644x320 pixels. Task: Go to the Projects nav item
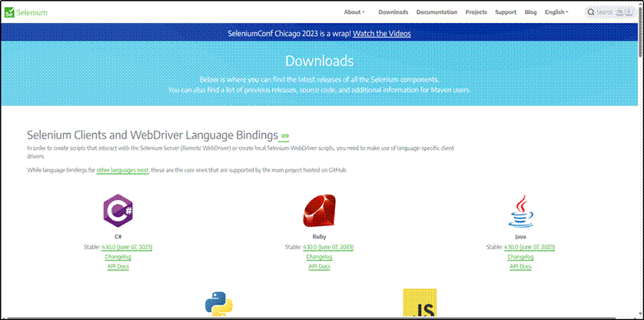(476, 12)
